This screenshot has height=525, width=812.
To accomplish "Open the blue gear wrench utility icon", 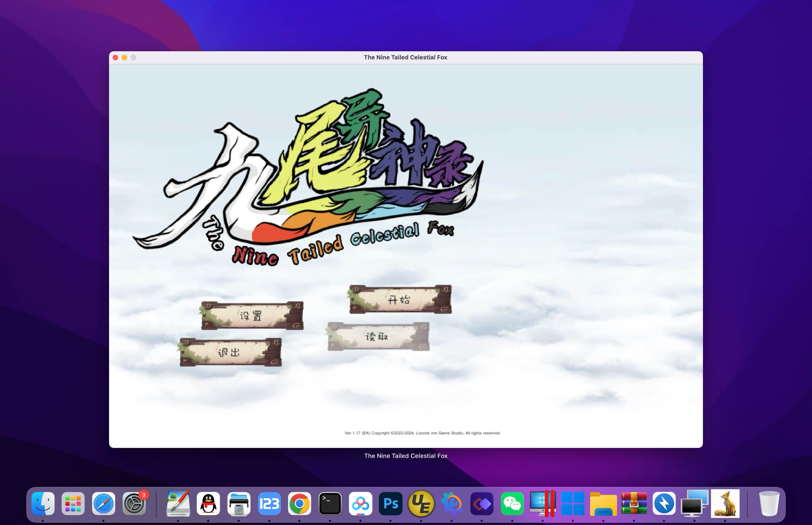I will coord(451,504).
